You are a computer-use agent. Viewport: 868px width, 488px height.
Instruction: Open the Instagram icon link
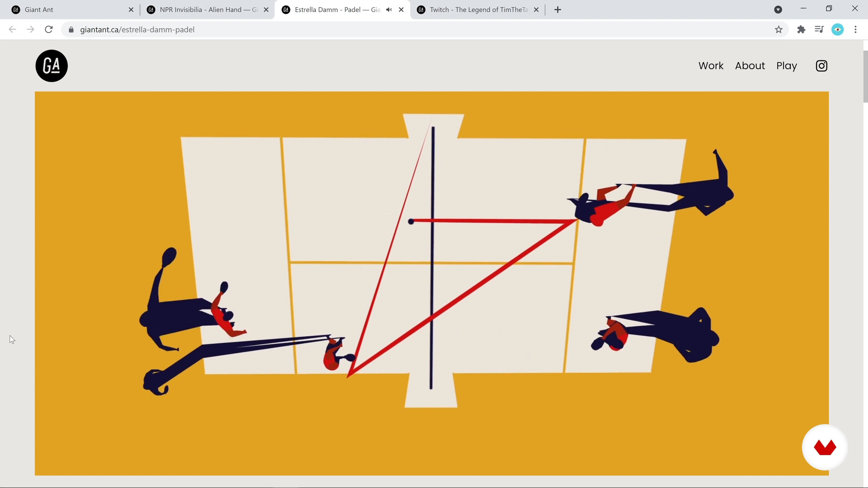pyautogui.click(x=821, y=66)
